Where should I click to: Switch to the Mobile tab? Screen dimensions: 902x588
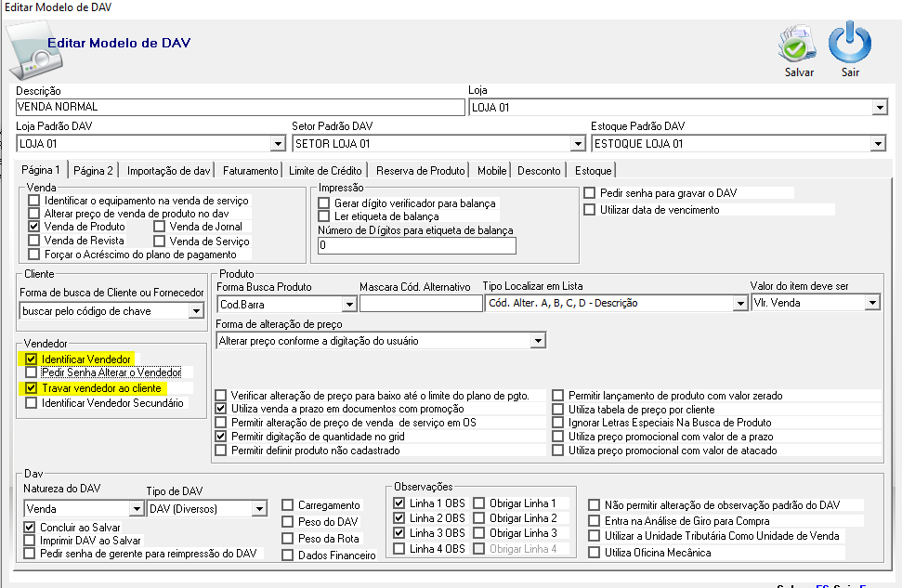click(x=491, y=171)
